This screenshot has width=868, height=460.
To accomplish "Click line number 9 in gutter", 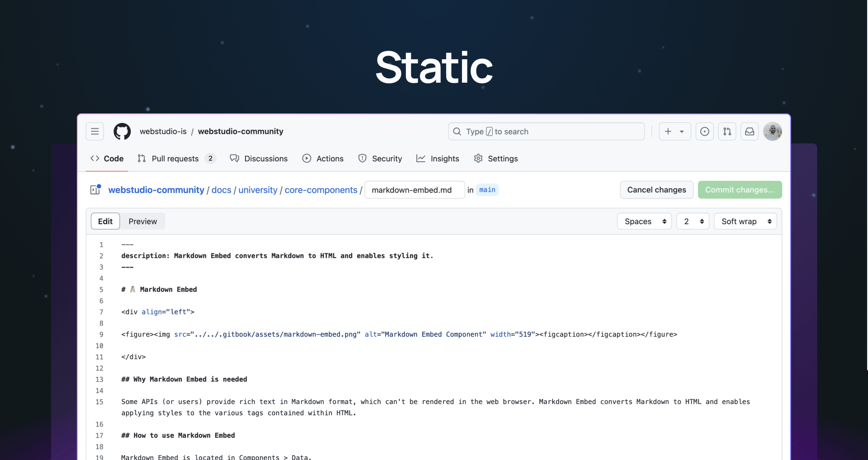I will 101,334.
